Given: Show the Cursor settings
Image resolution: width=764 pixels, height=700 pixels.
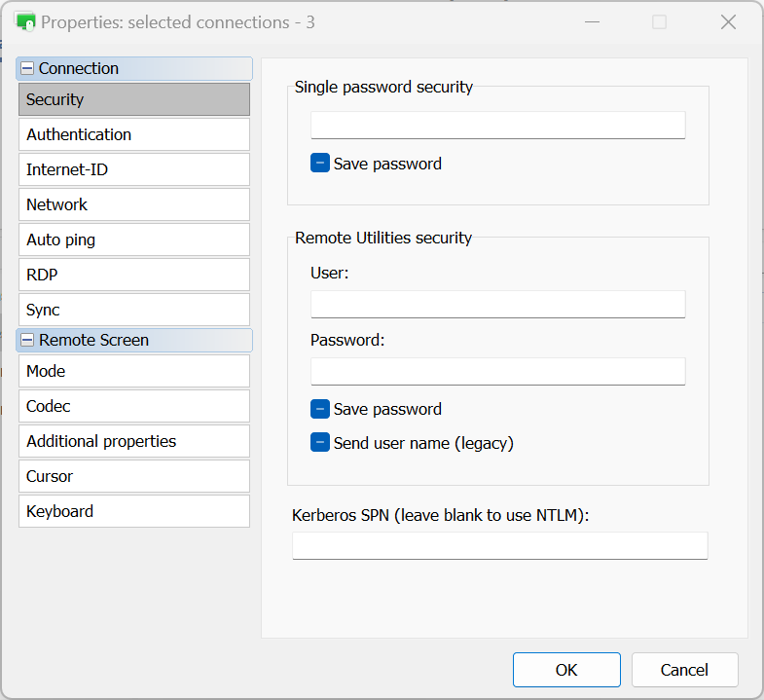Looking at the screenshot, I should (134, 476).
